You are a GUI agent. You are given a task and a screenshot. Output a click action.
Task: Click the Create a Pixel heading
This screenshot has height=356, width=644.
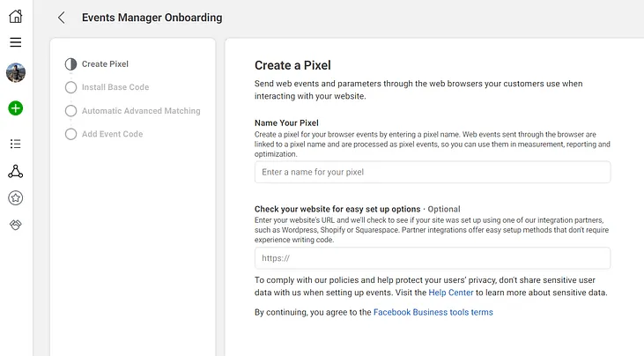(x=292, y=65)
